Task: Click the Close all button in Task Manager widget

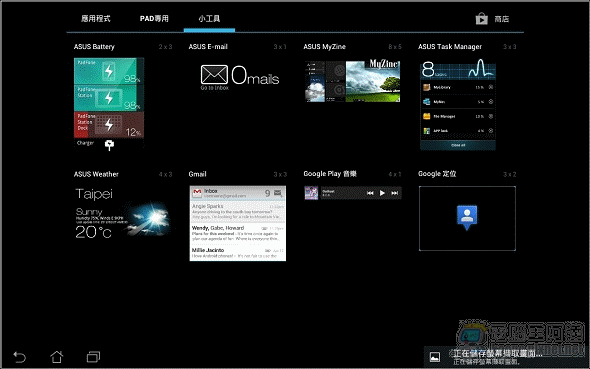Action: pyautogui.click(x=458, y=145)
